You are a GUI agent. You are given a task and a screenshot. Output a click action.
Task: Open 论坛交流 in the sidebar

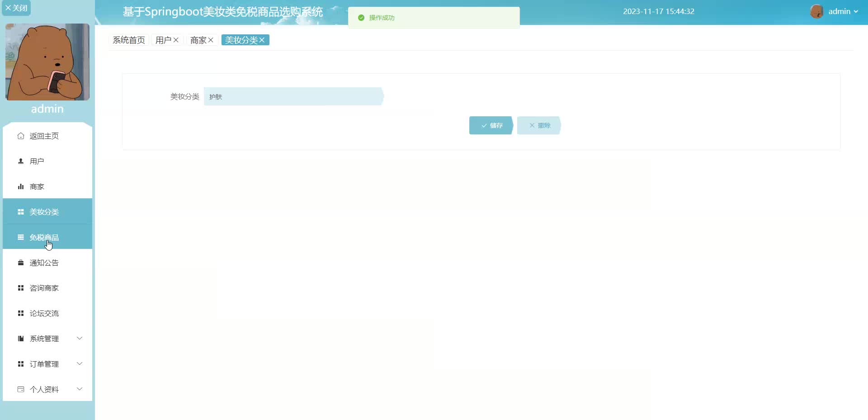point(47,313)
